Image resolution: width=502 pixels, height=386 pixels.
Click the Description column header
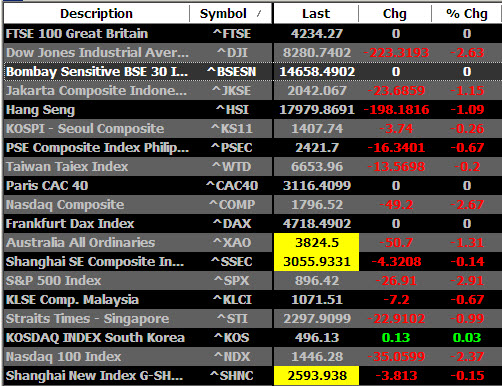point(97,14)
